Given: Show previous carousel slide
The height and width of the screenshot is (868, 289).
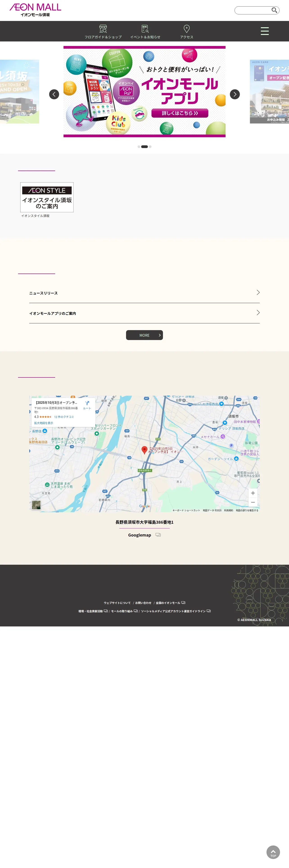Looking at the screenshot, I should 54,94.
